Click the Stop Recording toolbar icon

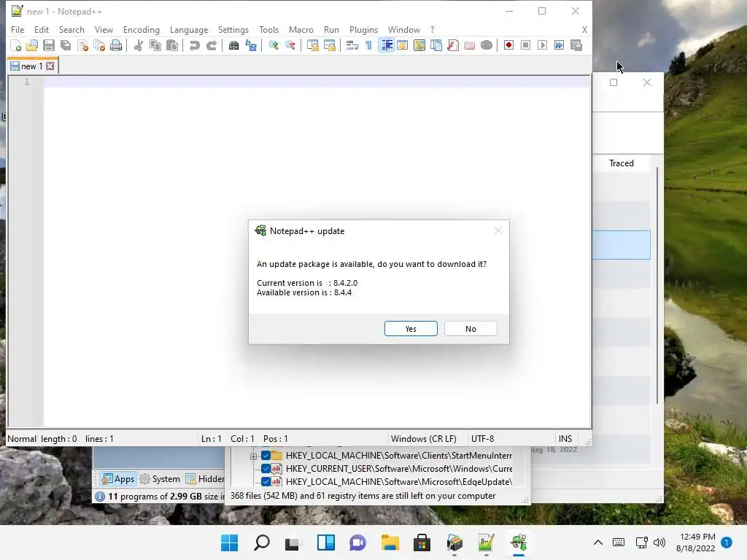(525, 45)
